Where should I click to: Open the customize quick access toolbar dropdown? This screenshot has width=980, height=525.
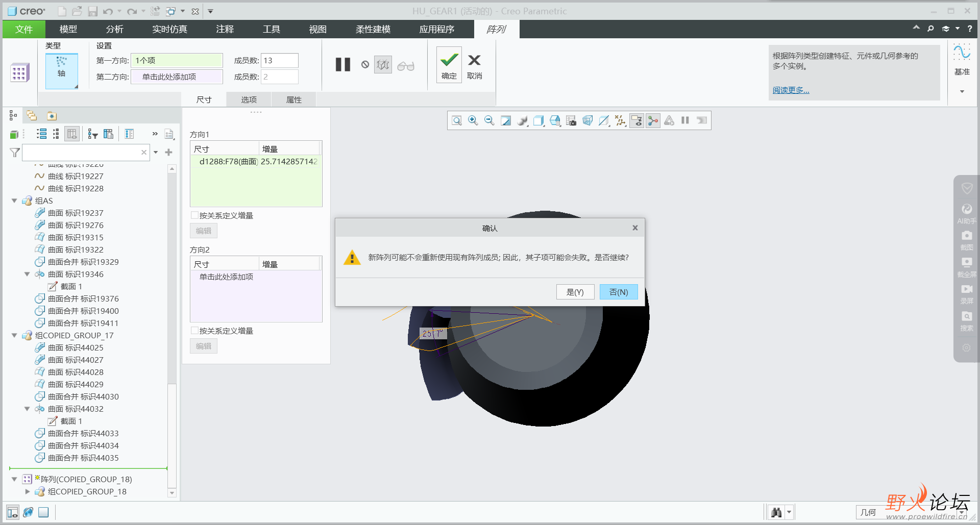click(x=210, y=11)
